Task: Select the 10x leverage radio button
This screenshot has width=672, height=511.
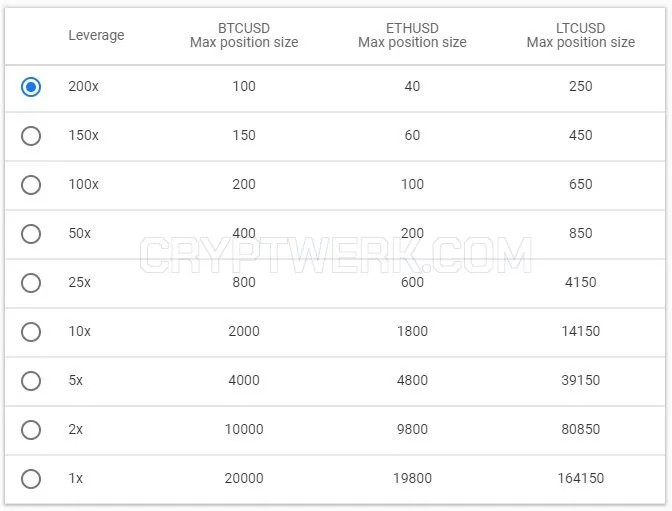Action: 31,332
